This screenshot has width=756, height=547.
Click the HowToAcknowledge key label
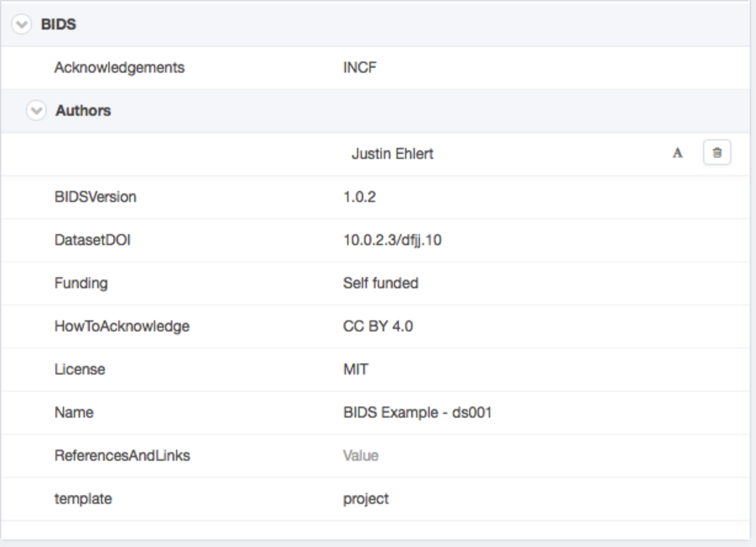pos(122,326)
